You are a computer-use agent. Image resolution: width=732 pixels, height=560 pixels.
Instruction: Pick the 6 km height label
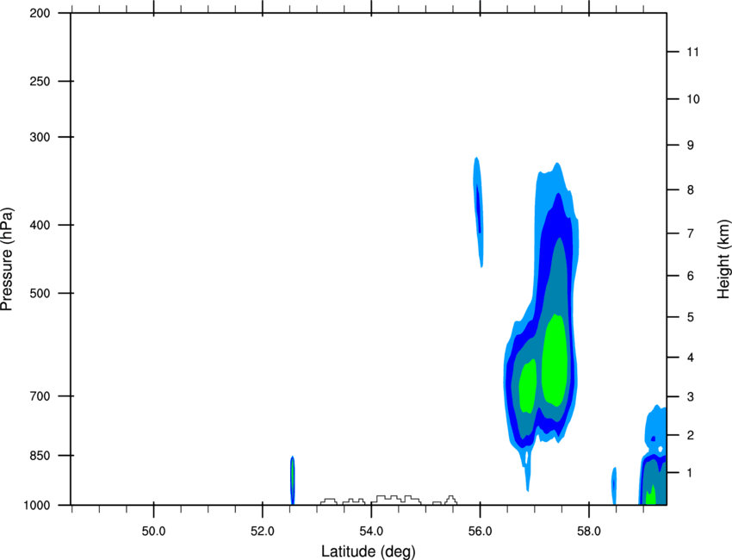tap(691, 276)
